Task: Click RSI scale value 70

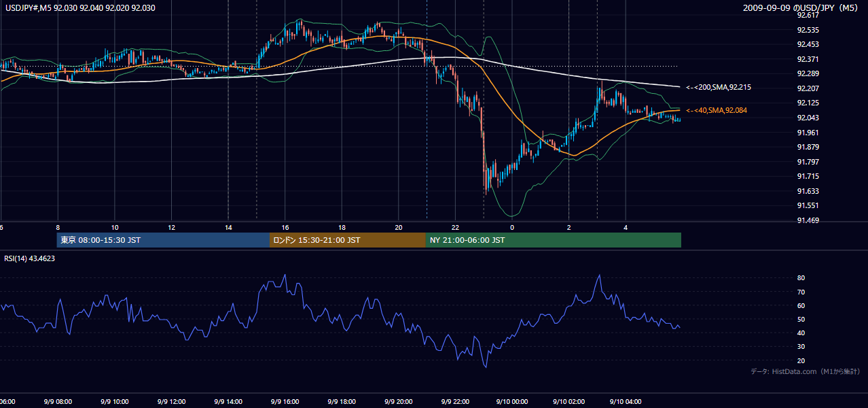Action: tap(801, 292)
